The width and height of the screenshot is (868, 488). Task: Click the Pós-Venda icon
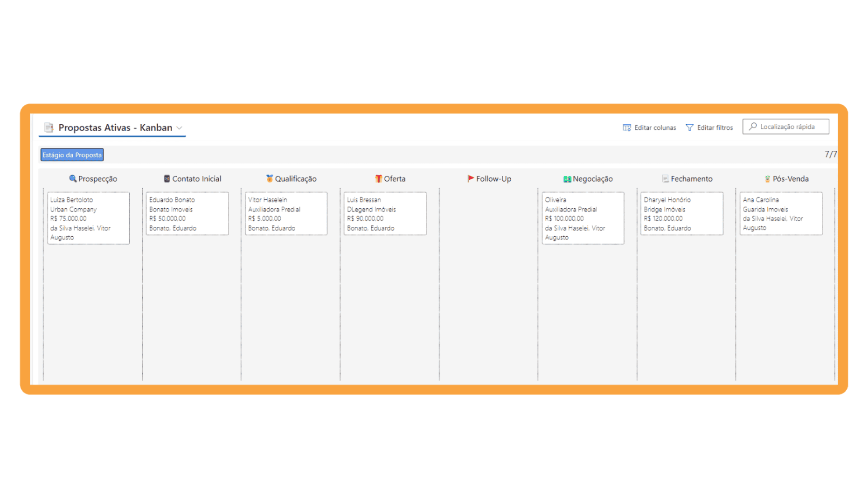[767, 178]
